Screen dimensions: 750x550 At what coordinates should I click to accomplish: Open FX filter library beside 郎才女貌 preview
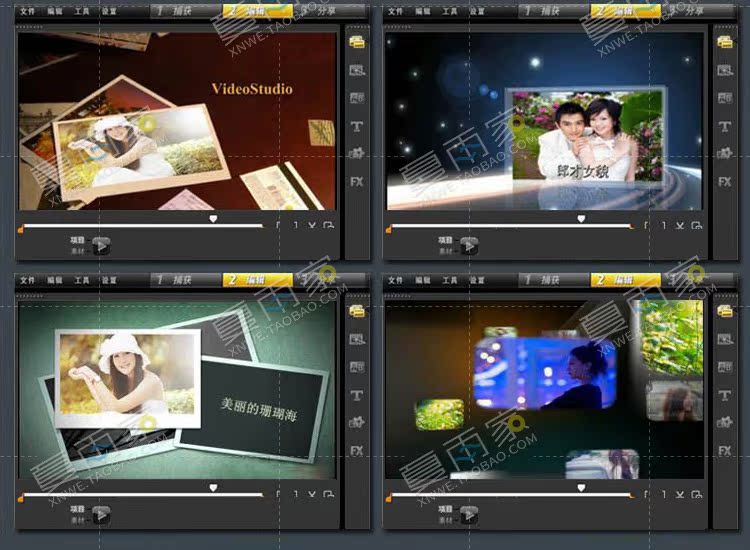click(x=725, y=182)
